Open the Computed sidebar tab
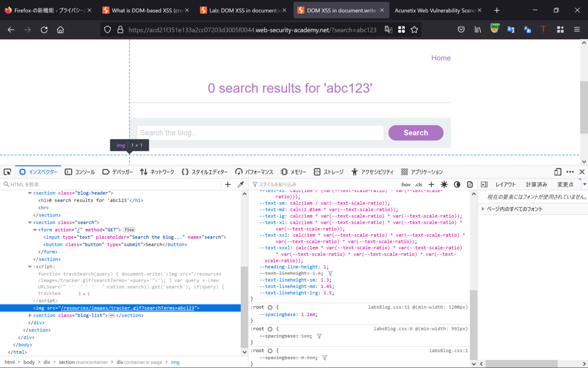Screen dimensions: 588x368 pyautogui.click(x=537, y=184)
